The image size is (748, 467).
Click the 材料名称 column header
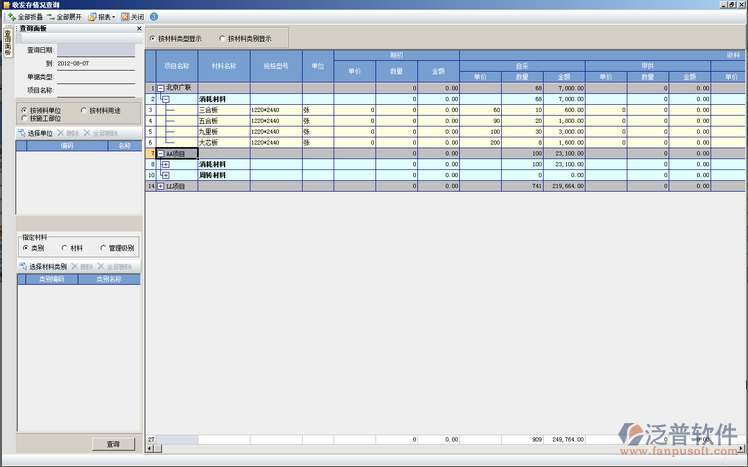[x=223, y=66]
